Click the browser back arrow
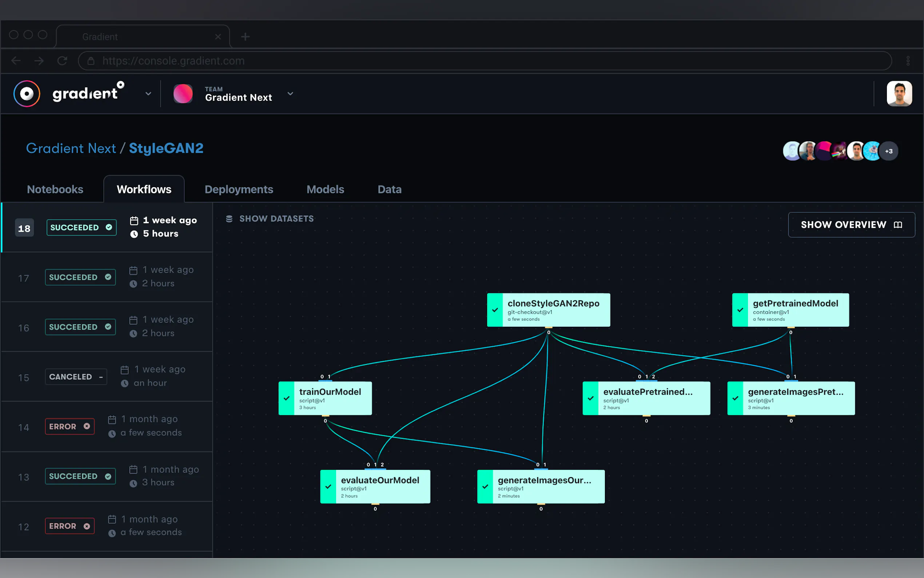Image resolution: width=924 pixels, height=578 pixels. pyautogui.click(x=16, y=61)
